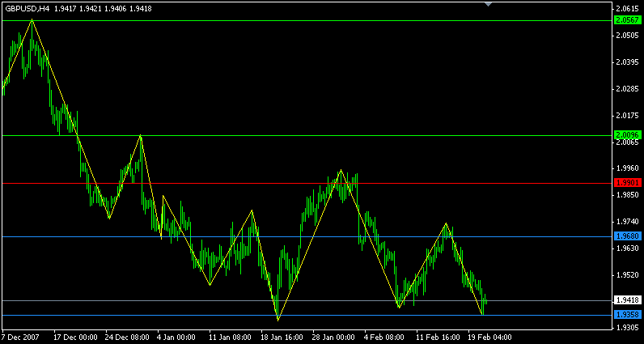Screen dimensions: 644x344
Task: Click the 2.0285 value on price scale
Action: tap(627, 89)
